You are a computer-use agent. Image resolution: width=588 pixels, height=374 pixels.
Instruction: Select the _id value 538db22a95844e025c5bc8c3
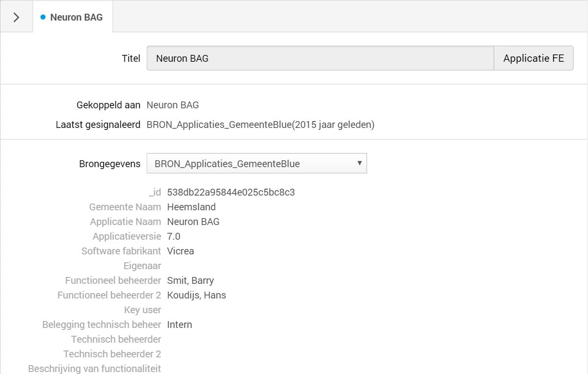[x=231, y=192]
